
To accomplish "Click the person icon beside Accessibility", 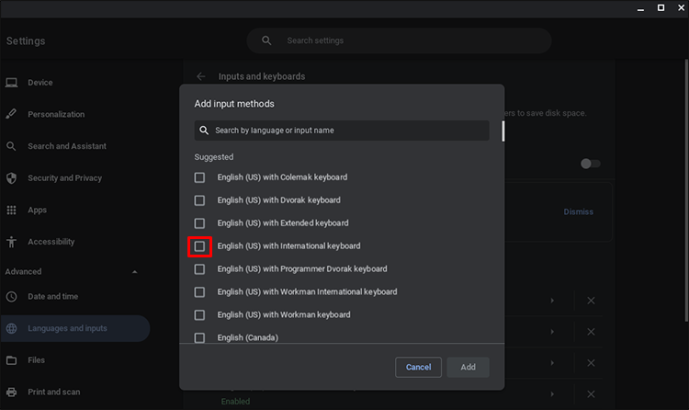I will click(x=11, y=242).
